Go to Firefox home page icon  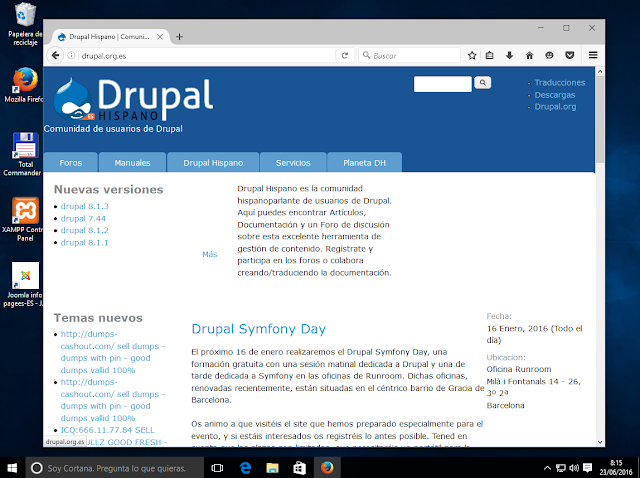tap(529, 55)
